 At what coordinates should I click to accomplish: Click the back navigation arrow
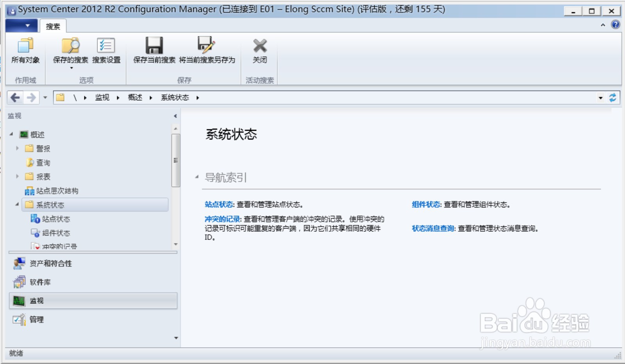pos(15,98)
